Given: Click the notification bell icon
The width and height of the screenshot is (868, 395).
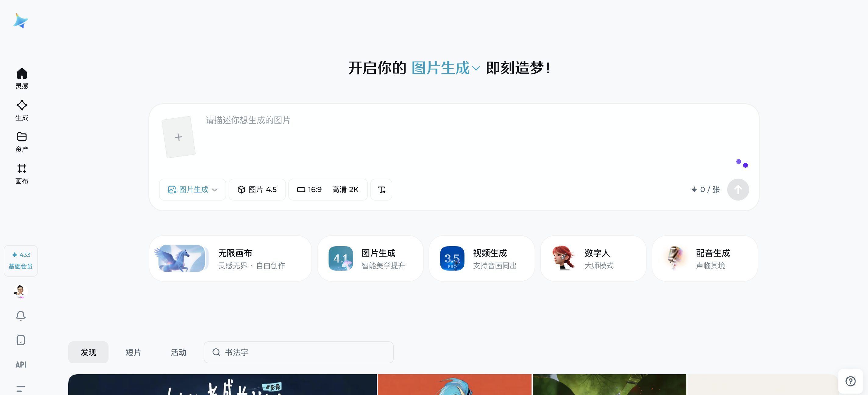Looking at the screenshot, I should pos(20,315).
